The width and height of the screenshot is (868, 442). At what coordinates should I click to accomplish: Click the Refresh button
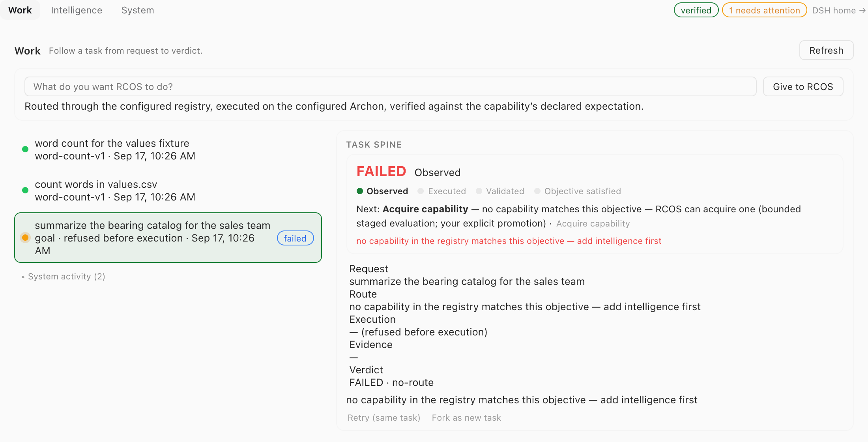click(x=826, y=51)
